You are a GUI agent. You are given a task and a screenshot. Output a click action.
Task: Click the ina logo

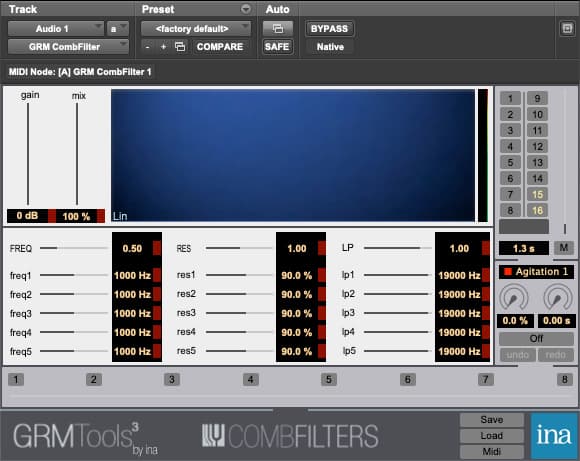[x=554, y=436]
